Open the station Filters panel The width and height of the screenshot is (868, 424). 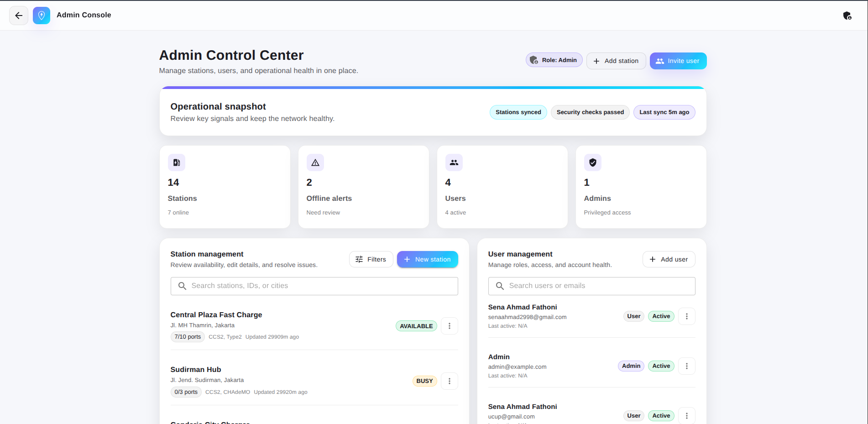click(371, 259)
